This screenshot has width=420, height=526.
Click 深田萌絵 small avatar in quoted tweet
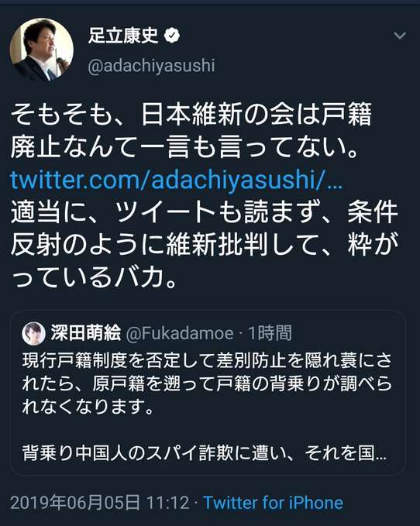[x=34, y=333]
